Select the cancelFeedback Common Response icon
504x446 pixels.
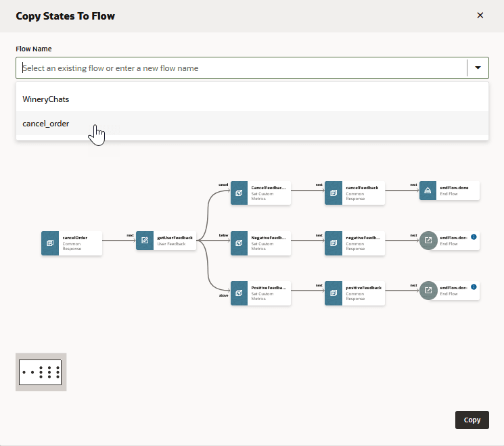334,192
